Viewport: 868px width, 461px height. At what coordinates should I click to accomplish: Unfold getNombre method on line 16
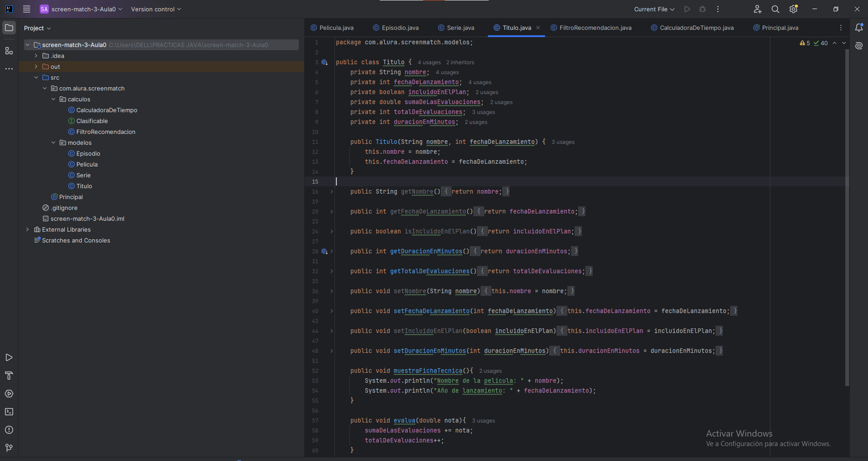(331, 191)
